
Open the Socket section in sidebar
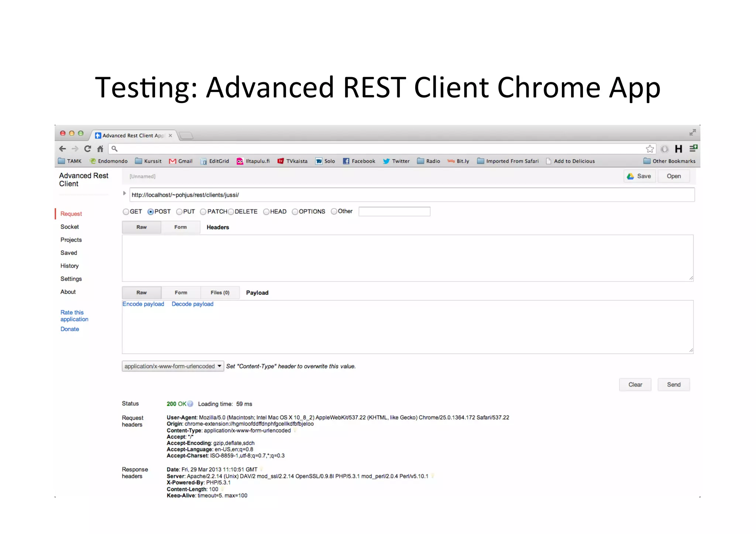[x=70, y=227]
